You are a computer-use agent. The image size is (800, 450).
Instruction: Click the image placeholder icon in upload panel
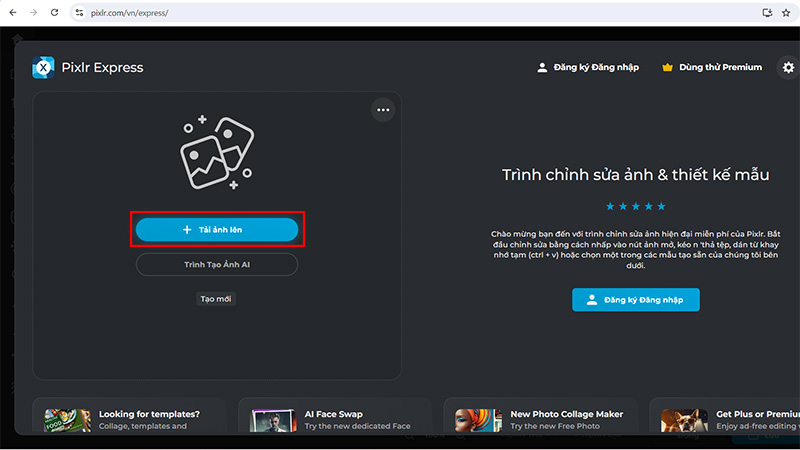click(217, 153)
